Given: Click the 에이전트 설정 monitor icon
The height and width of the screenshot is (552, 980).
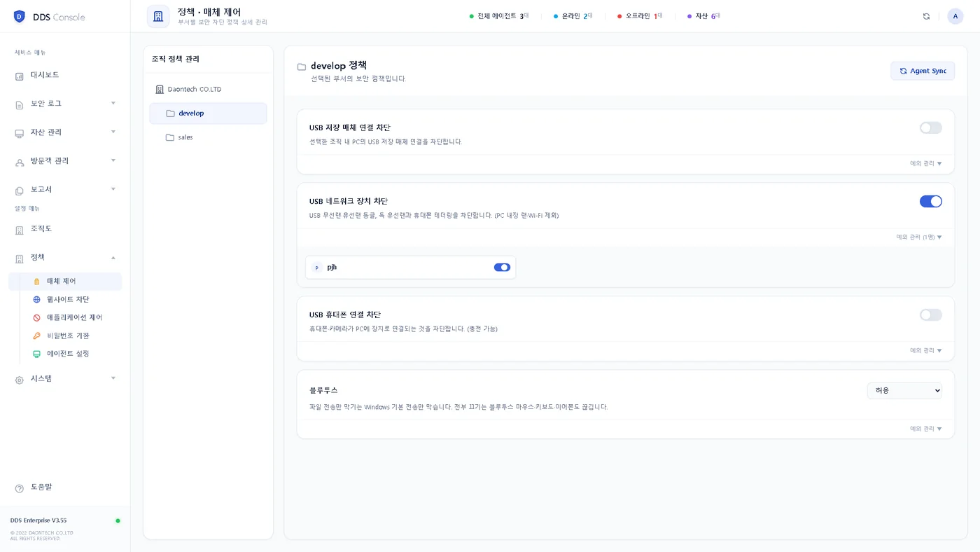Looking at the screenshot, I should (37, 354).
